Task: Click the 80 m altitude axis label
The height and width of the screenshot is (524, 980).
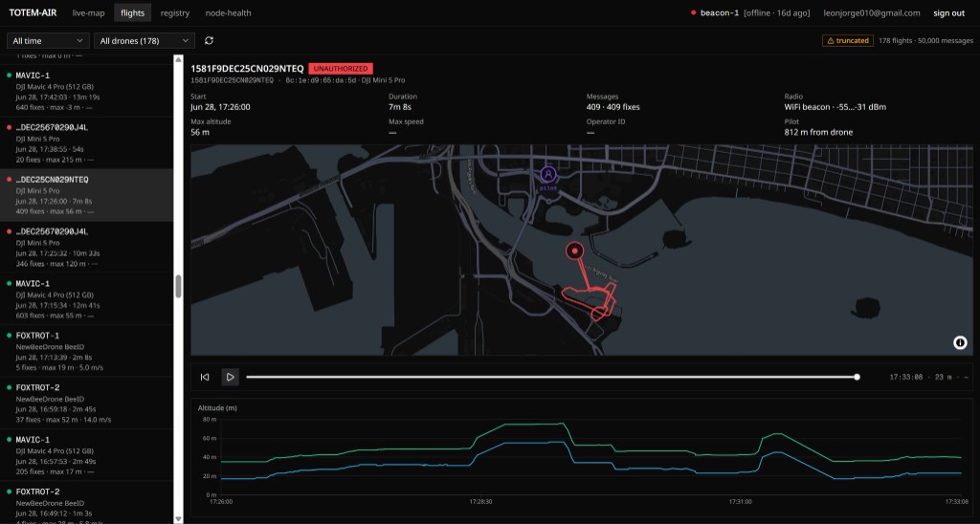Action: click(210, 419)
